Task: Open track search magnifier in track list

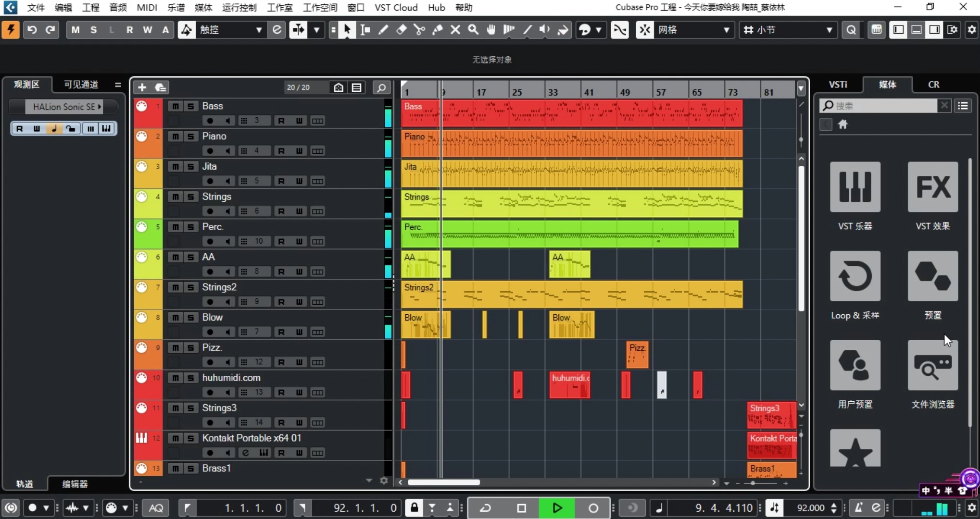Action: click(x=381, y=87)
